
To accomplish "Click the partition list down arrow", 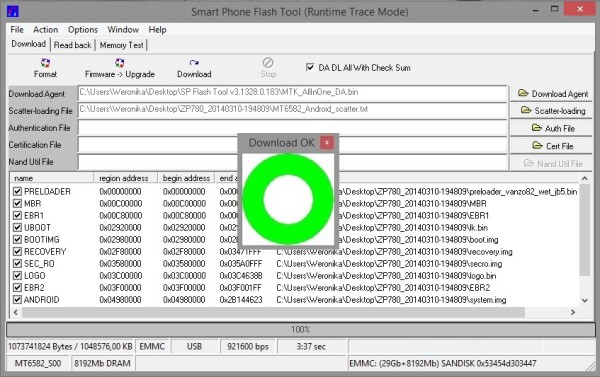I will tap(584, 300).
